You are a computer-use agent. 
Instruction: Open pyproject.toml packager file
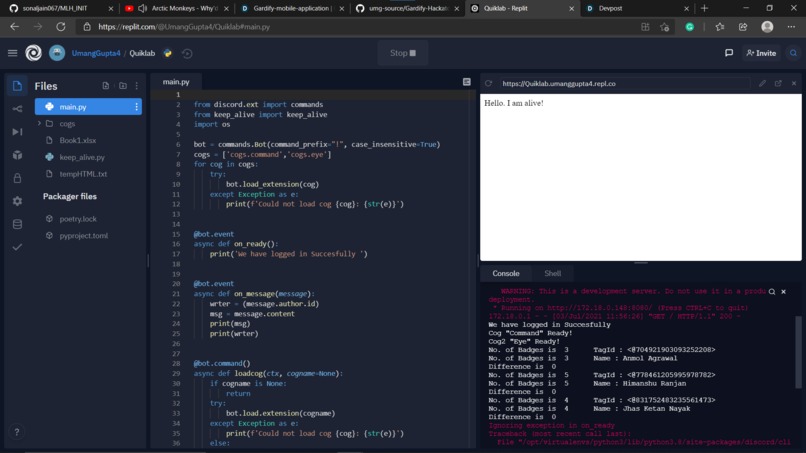83,235
